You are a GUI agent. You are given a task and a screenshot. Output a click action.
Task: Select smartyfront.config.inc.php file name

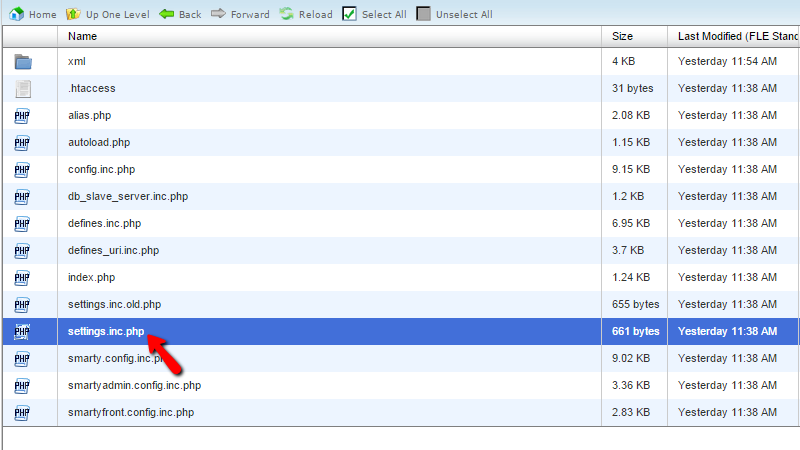(x=131, y=413)
